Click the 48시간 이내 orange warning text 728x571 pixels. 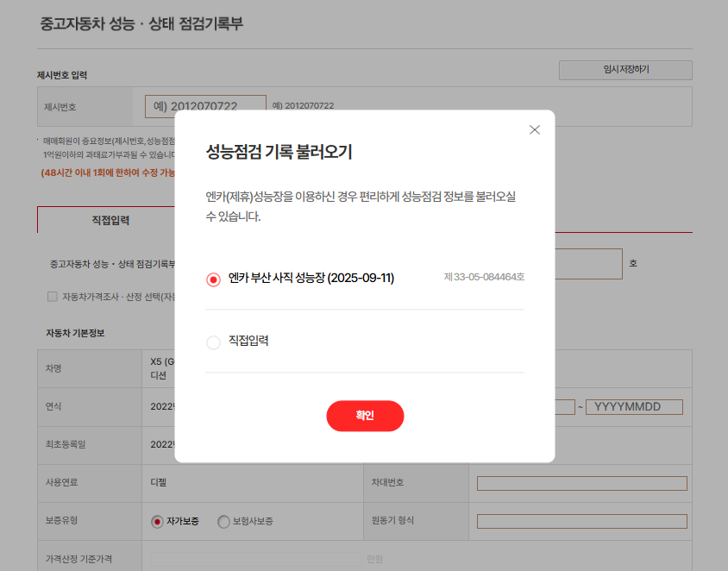108,173
